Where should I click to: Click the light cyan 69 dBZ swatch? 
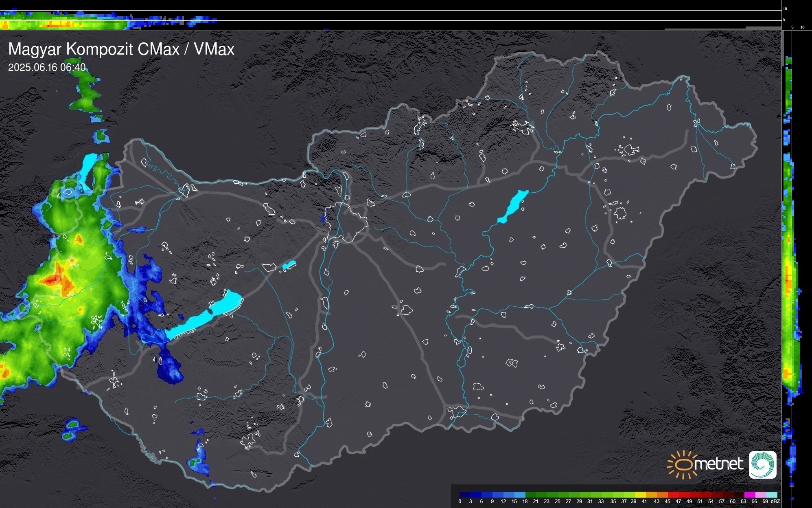[771, 495]
